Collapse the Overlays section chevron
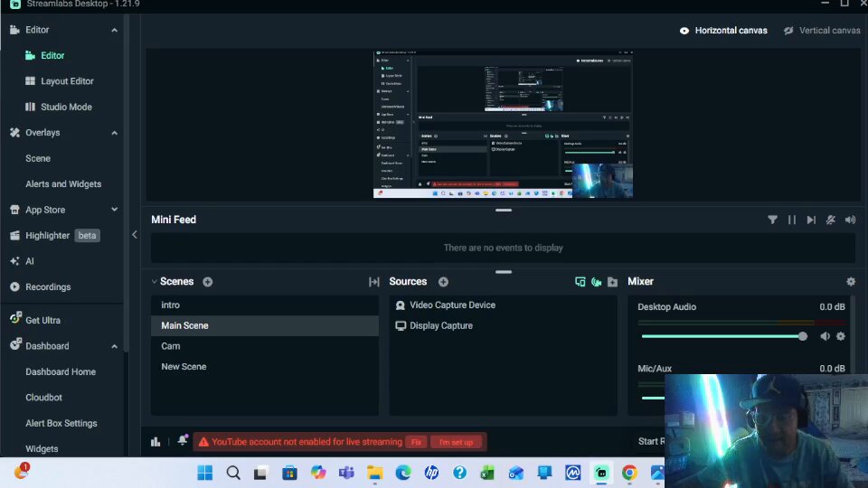Screen dimensions: 868x488 [114, 133]
